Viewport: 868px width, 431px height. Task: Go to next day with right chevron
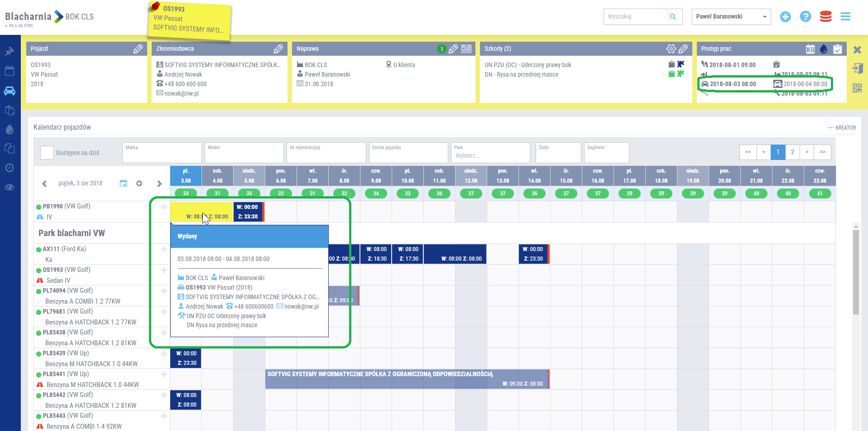click(x=159, y=184)
